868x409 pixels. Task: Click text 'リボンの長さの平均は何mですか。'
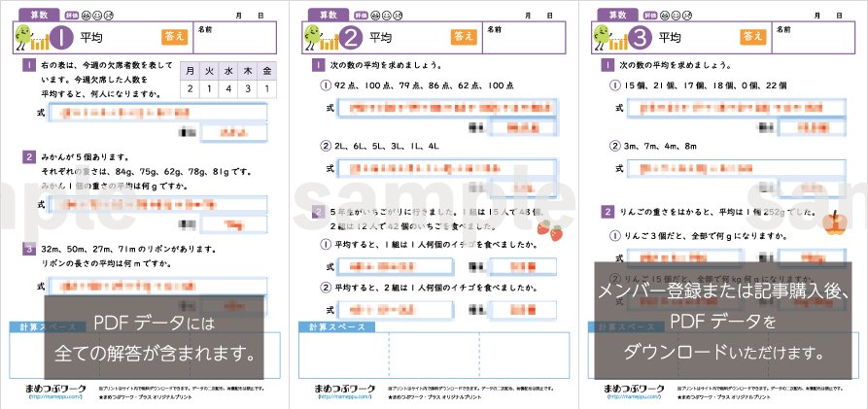tap(106, 264)
